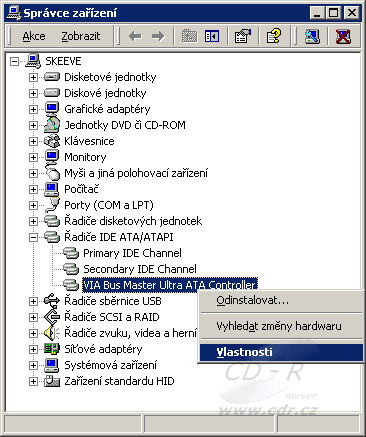Select the Primary IDE Channel device

[x=132, y=253]
